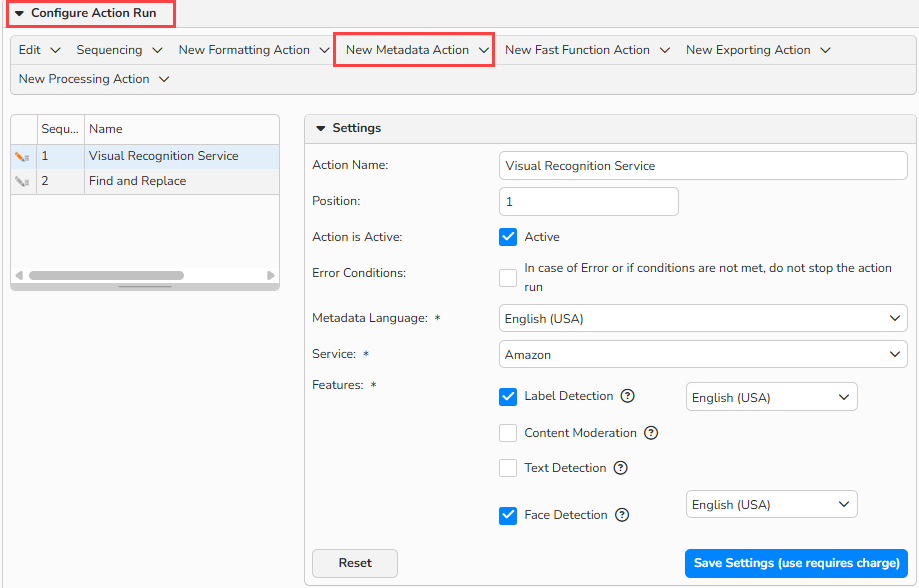The image size is (919, 588).
Task: Open the Face Detection language dropdown
Action: tap(771, 504)
